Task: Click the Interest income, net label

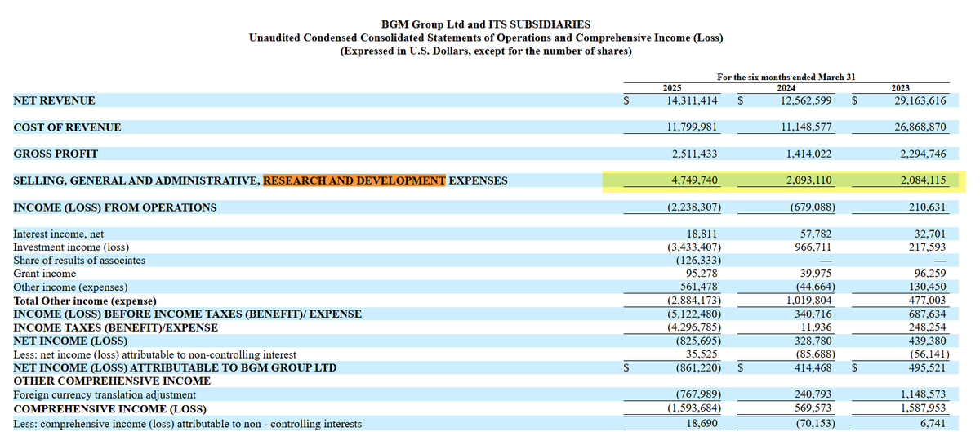Action: [58, 234]
